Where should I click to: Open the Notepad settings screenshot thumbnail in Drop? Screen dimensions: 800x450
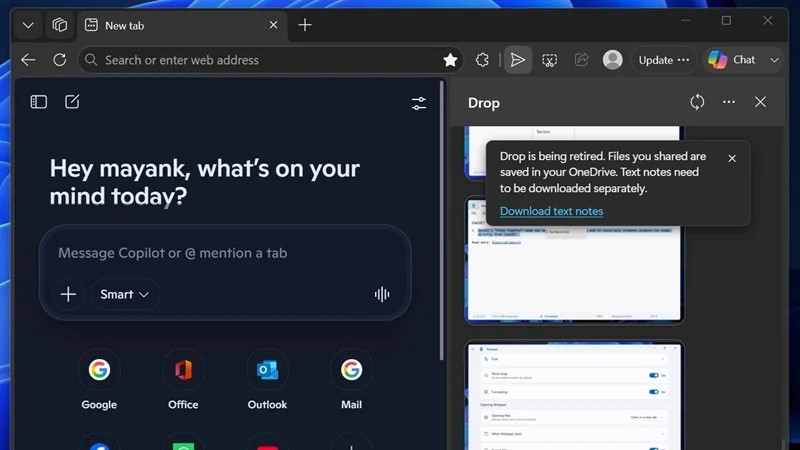(x=574, y=395)
